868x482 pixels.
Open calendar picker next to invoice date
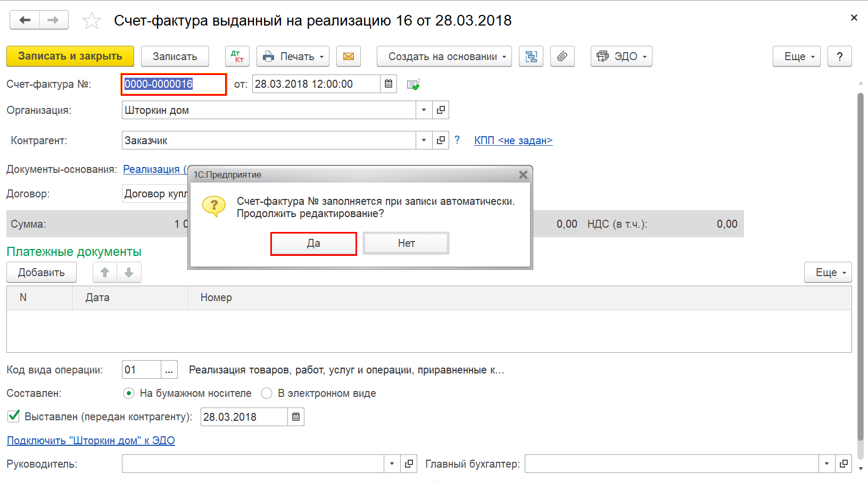pyautogui.click(x=388, y=84)
